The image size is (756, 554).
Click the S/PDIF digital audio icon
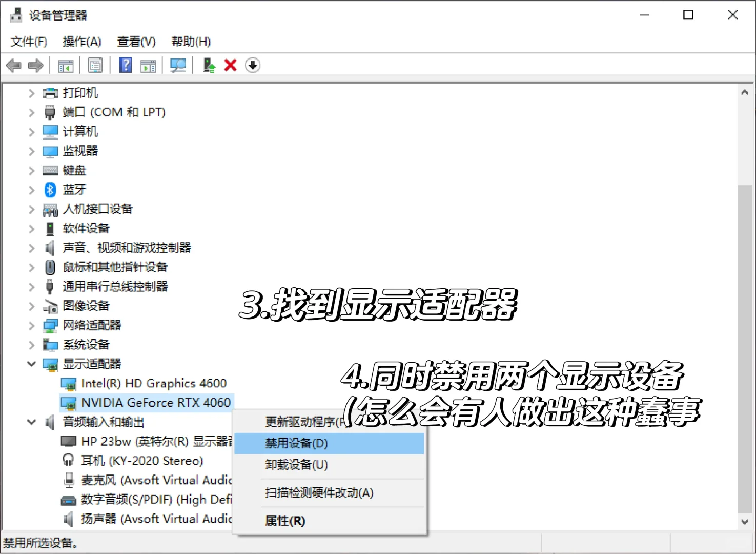click(69, 500)
